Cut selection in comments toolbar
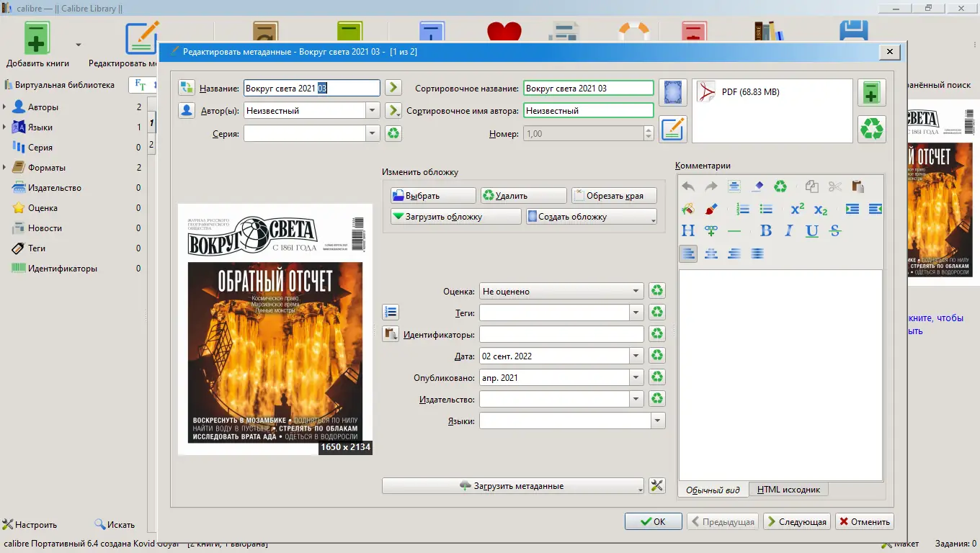The width and height of the screenshot is (980, 553). (x=835, y=186)
